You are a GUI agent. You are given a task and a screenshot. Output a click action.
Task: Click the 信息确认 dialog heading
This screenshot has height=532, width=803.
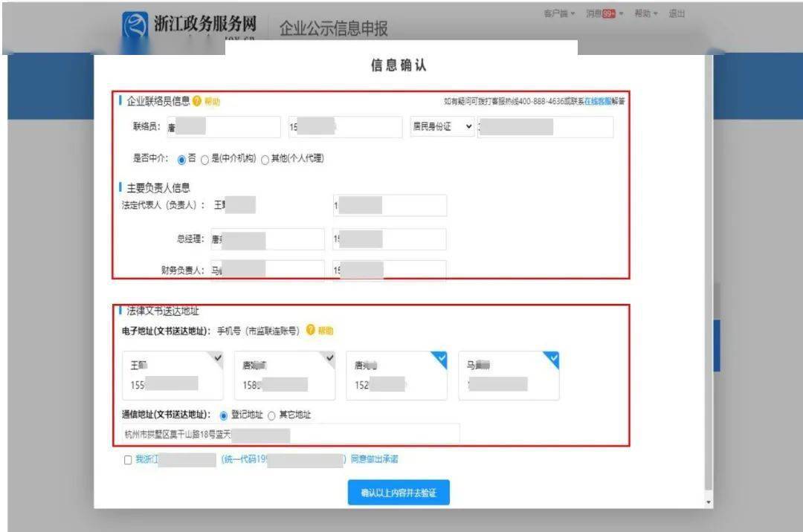399,65
